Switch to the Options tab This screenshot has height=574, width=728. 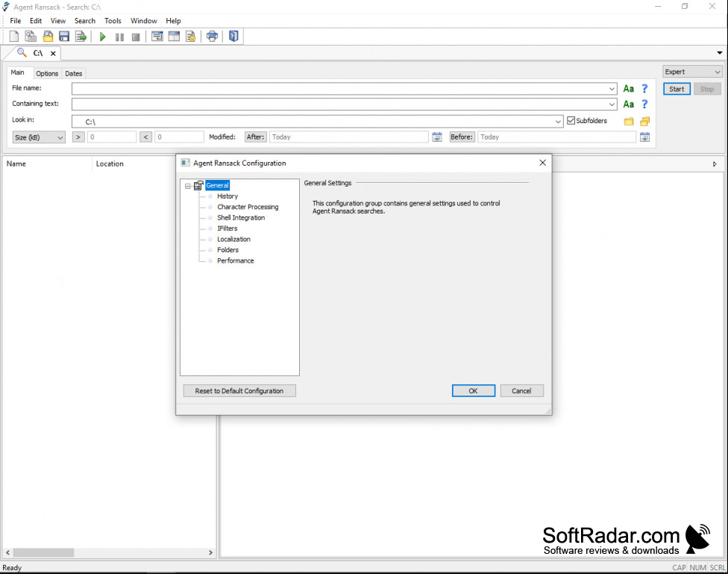[x=47, y=73]
